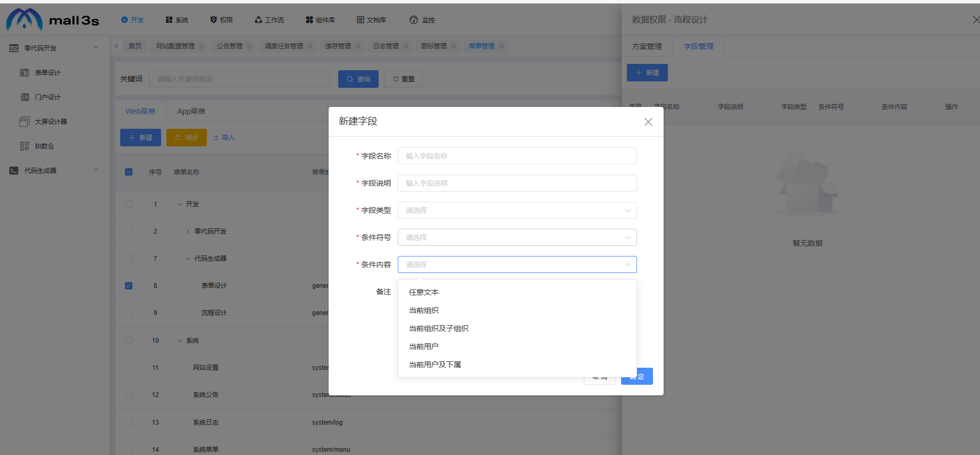Screen dimensions: 980x455
Task: Click the mall3s logo
Action: (x=52, y=20)
